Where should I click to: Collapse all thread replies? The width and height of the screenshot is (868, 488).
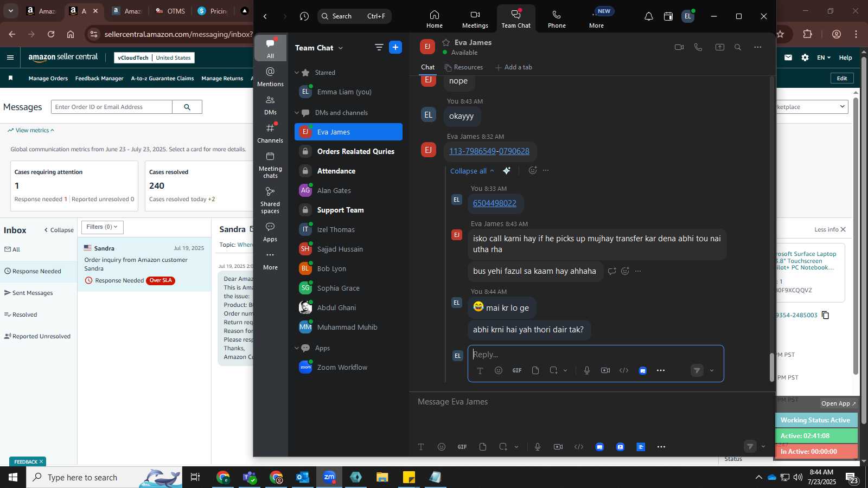click(472, 171)
